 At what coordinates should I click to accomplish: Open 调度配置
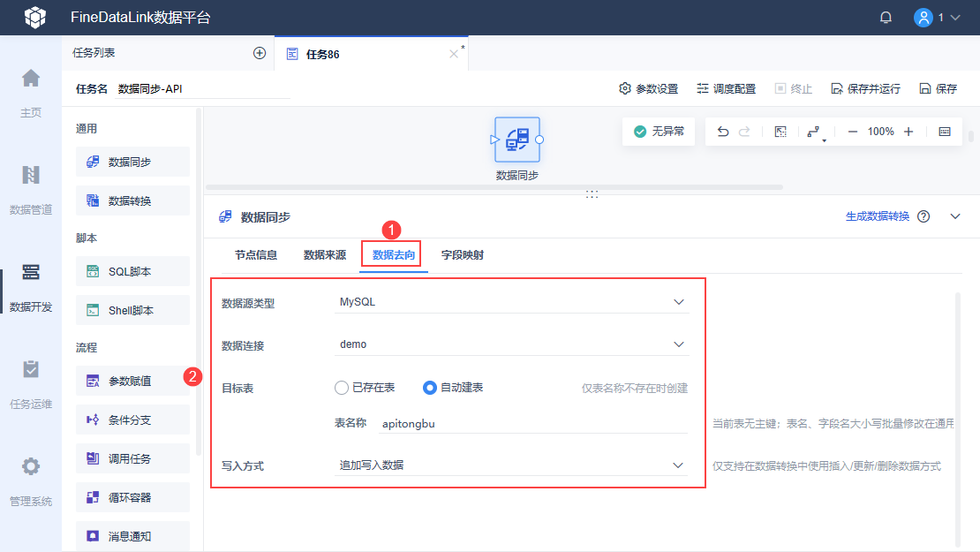click(727, 89)
